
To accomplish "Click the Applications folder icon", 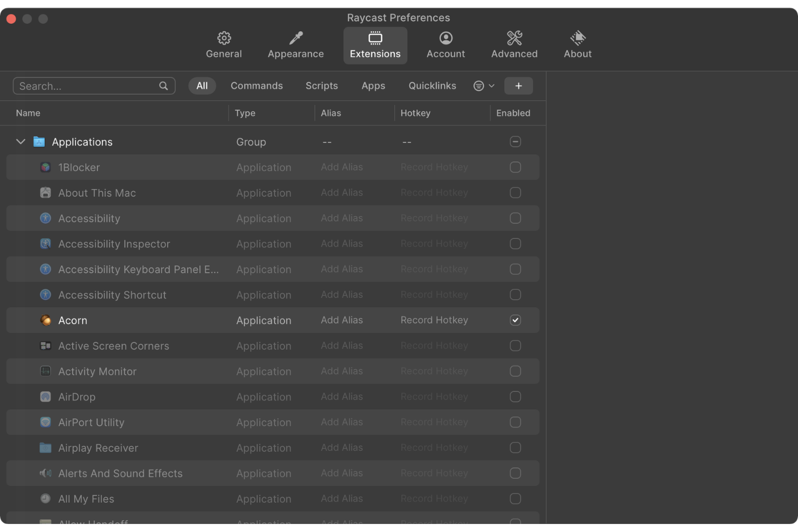I will (39, 142).
